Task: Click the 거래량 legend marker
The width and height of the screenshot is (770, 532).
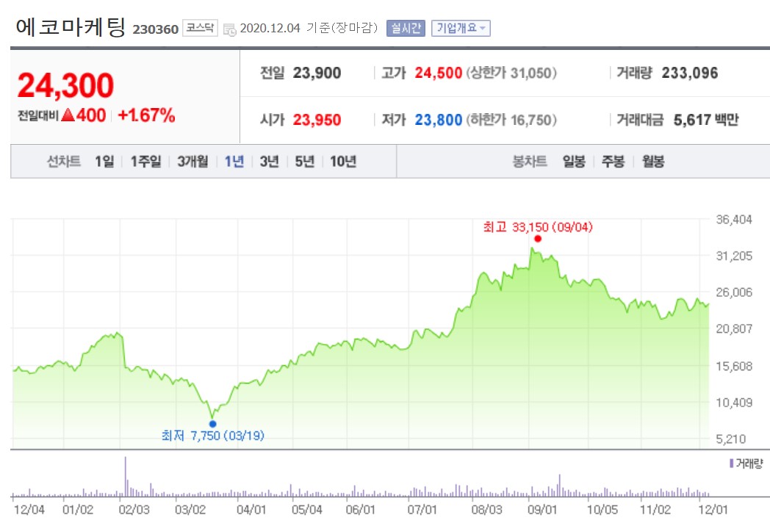Action: [x=731, y=463]
